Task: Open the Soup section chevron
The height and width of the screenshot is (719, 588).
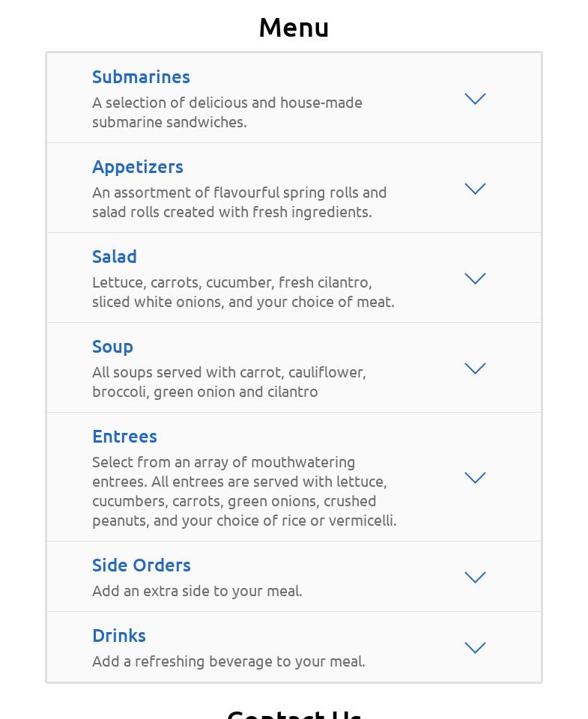Action: point(475,368)
